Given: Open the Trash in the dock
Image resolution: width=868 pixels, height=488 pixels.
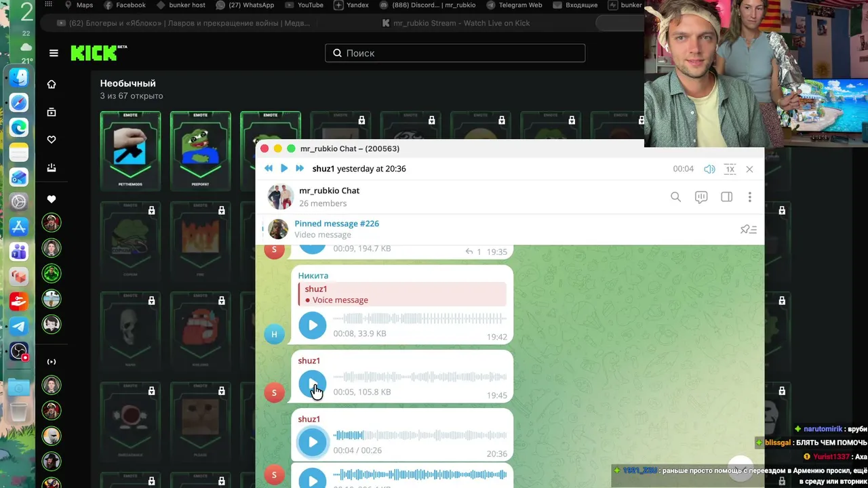Looking at the screenshot, I should coord(19,411).
